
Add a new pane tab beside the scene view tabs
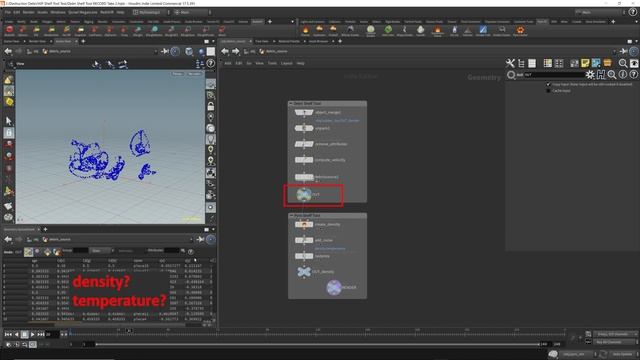(83, 41)
